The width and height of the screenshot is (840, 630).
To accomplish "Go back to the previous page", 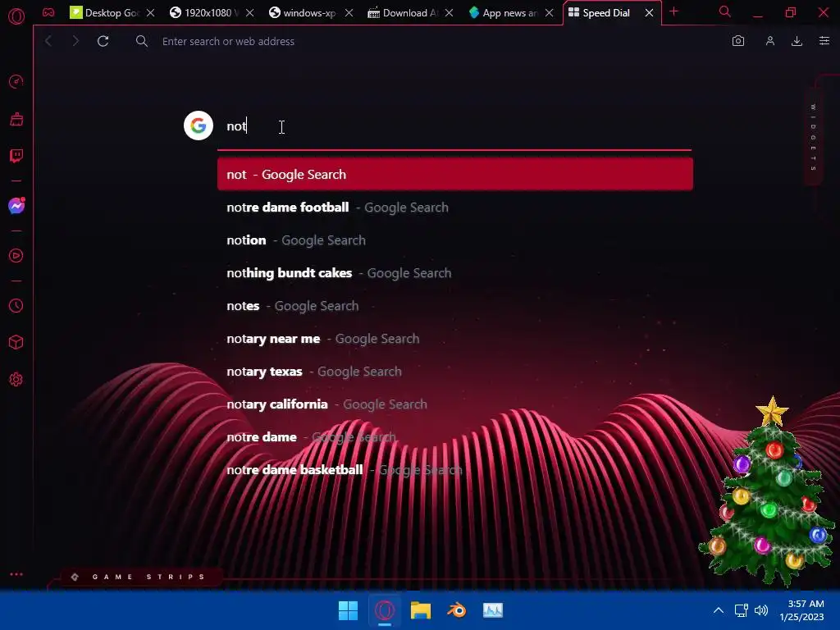I will 48,41.
